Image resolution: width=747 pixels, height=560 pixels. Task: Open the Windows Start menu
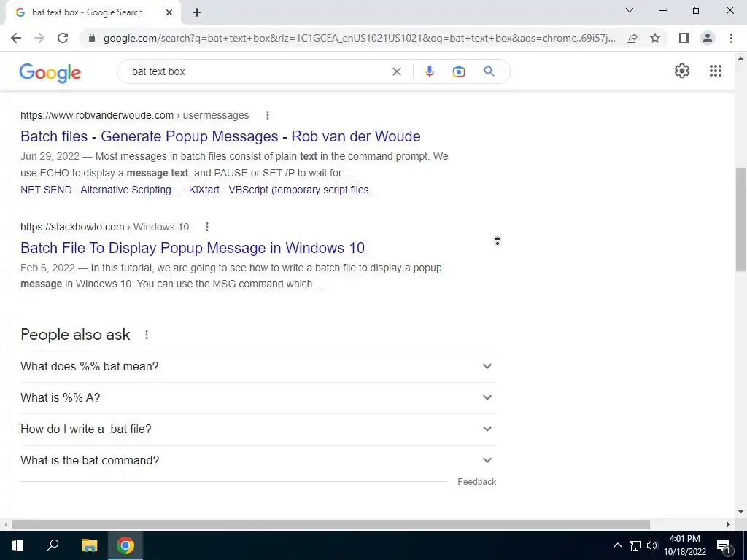tap(18, 545)
